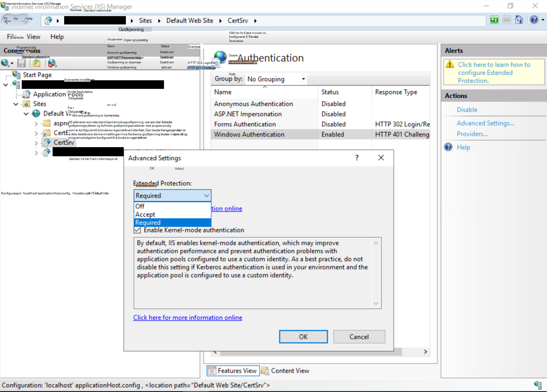This screenshot has height=392, width=547.
Task: Select the CertSrv application node
Action: pos(64,143)
